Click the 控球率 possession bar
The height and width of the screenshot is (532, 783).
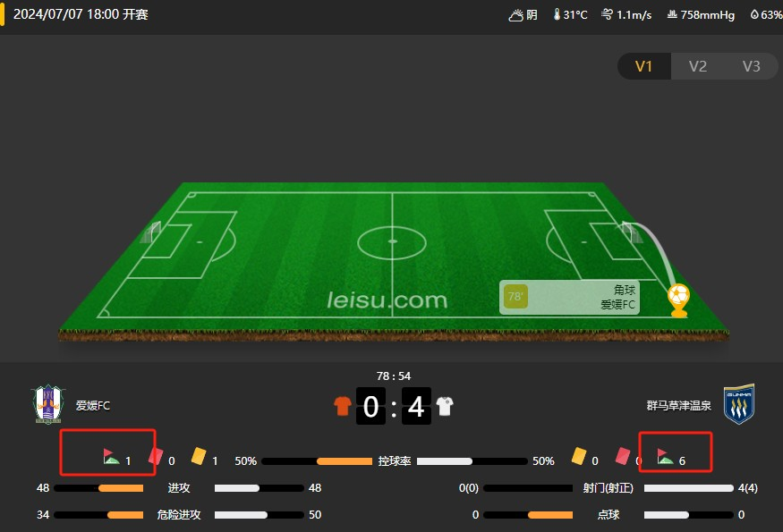pos(395,461)
